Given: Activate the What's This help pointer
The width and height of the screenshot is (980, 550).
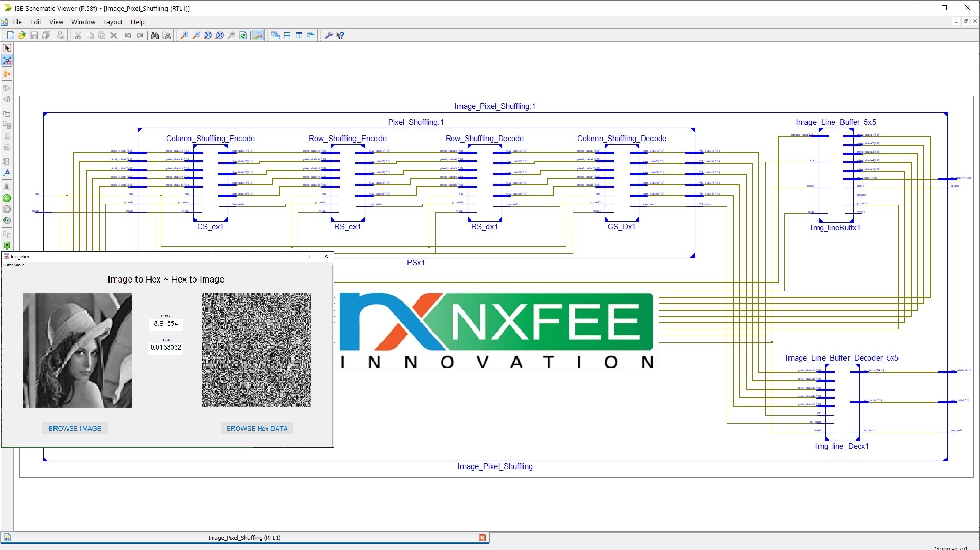Looking at the screenshot, I should pyautogui.click(x=340, y=35).
